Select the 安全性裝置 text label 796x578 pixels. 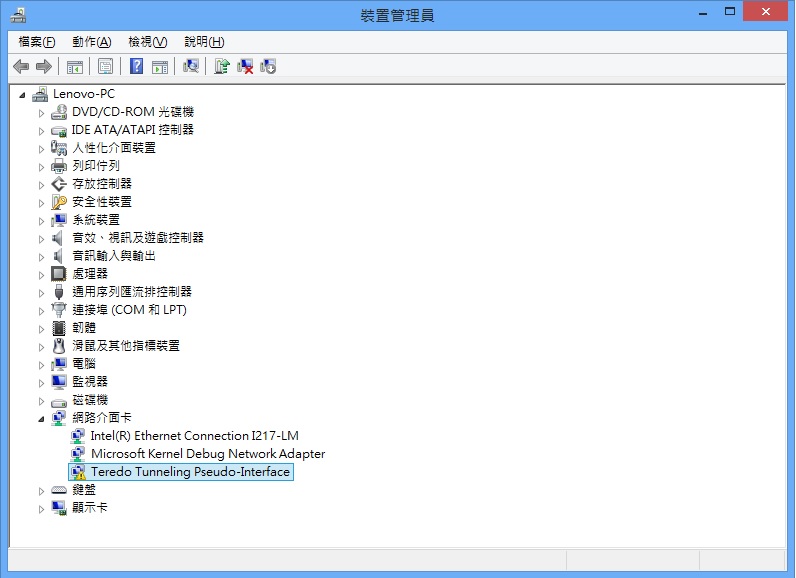click(x=102, y=202)
